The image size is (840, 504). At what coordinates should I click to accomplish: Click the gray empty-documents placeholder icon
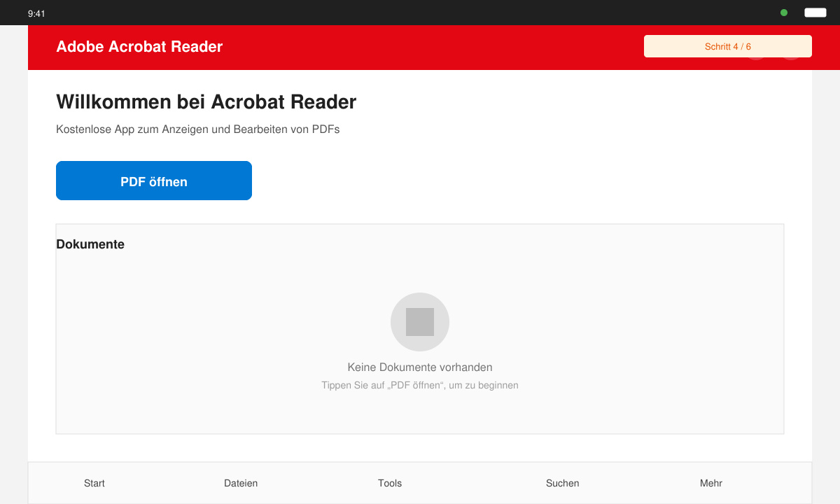pos(420,322)
